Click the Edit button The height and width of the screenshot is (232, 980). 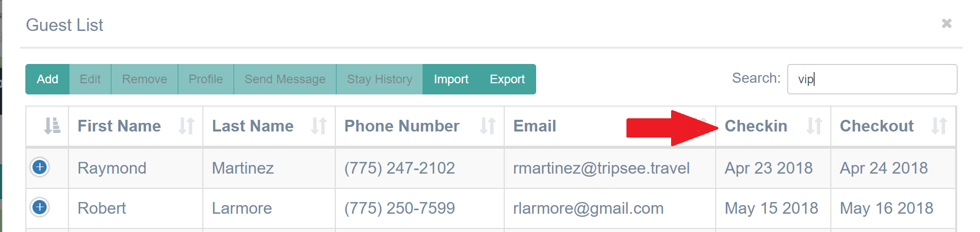(90, 79)
